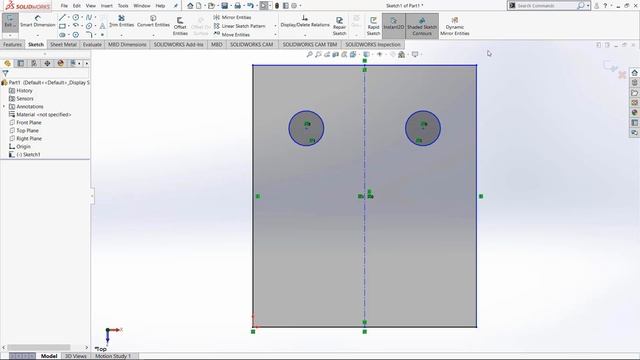The width and height of the screenshot is (640, 360).
Task: Click the Print icon
Action: 238,6
